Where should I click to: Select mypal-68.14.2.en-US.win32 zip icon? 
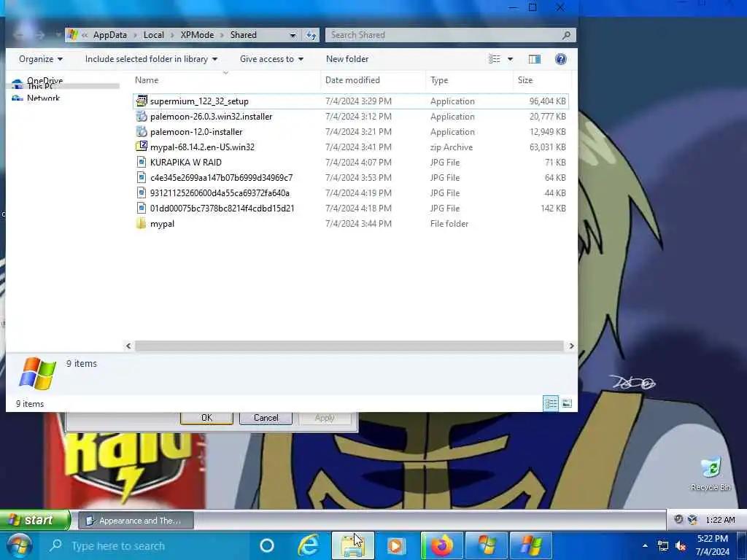pyautogui.click(x=142, y=147)
